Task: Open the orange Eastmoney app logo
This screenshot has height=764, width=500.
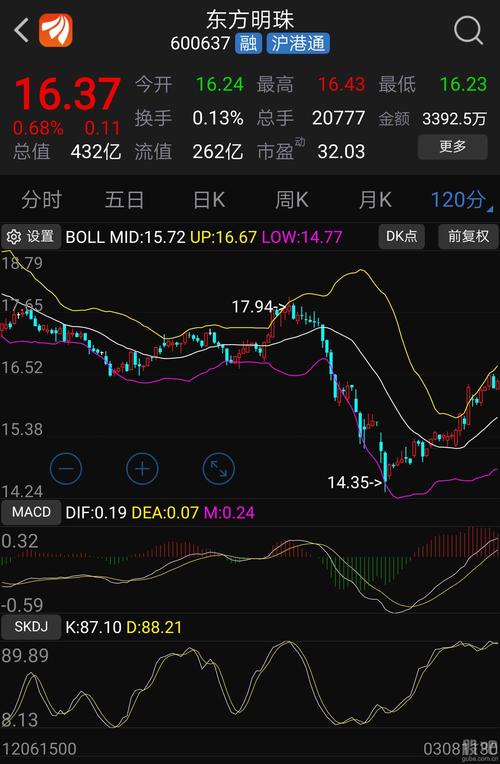Action: (x=56, y=30)
